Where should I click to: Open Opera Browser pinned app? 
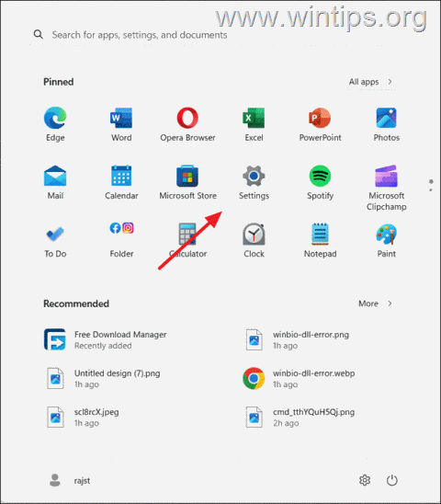click(x=187, y=124)
